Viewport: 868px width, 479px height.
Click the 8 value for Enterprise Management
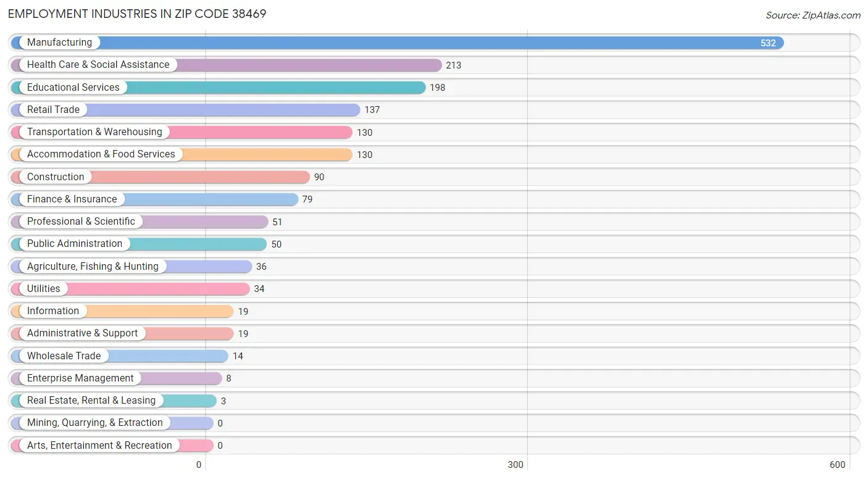pyautogui.click(x=228, y=378)
